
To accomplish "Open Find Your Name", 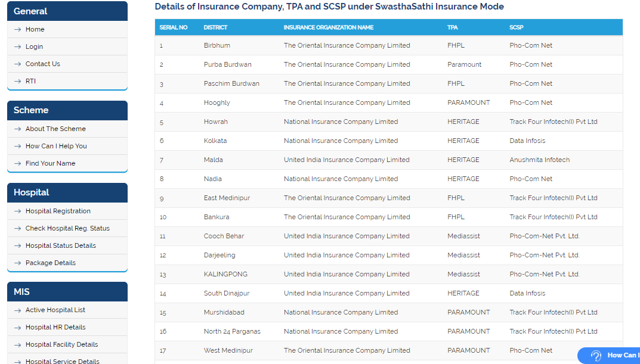I will [50, 163].
